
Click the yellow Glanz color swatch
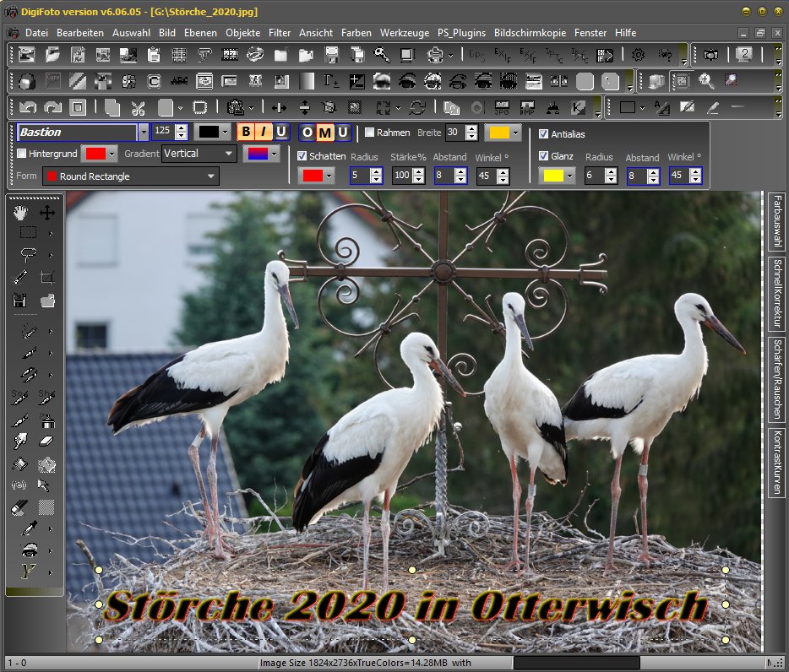(554, 176)
